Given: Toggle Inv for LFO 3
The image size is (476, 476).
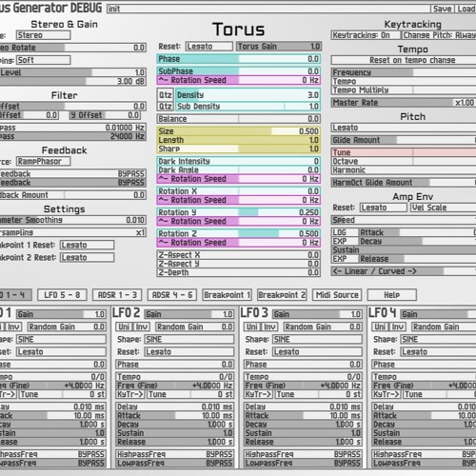Looking at the screenshot, I should [269, 327].
